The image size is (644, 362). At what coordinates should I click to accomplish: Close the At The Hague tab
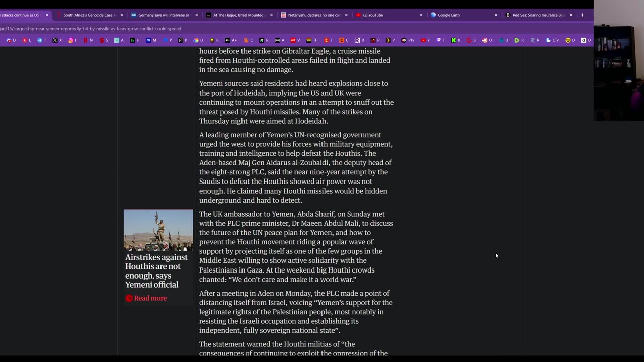coord(271,15)
